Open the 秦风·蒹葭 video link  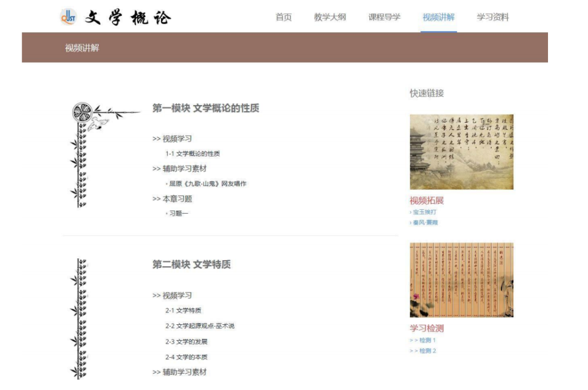pos(425,223)
